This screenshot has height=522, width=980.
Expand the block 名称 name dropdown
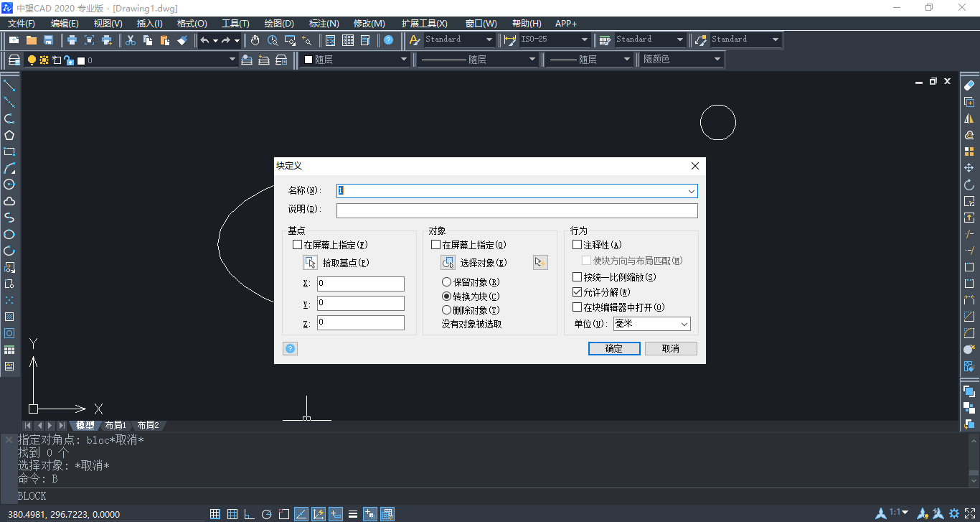tap(691, 191)
